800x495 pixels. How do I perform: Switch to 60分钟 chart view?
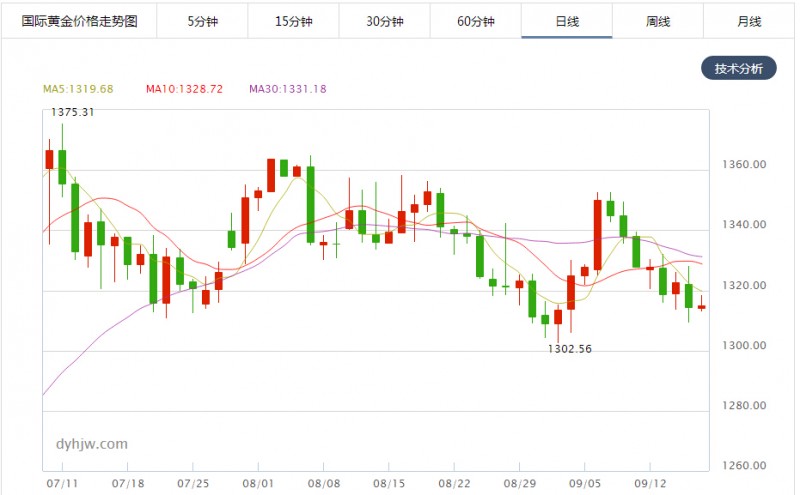[476, 21]
